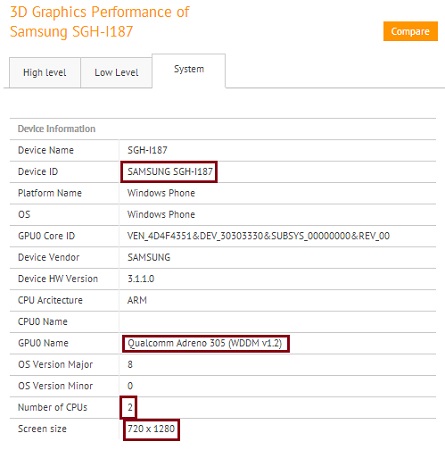
Task: Select the Windows Phone value in OS row
Action: tap(161, 214)
